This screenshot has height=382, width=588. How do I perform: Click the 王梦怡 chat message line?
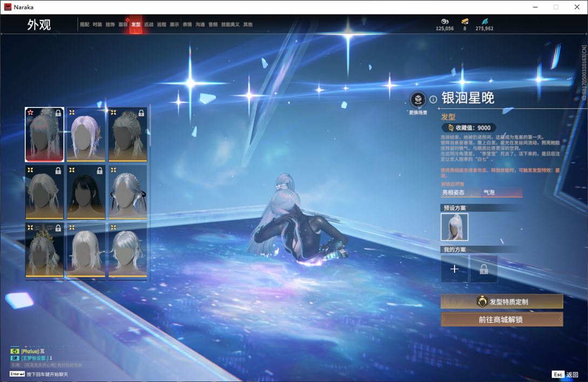tap(37, 358)
